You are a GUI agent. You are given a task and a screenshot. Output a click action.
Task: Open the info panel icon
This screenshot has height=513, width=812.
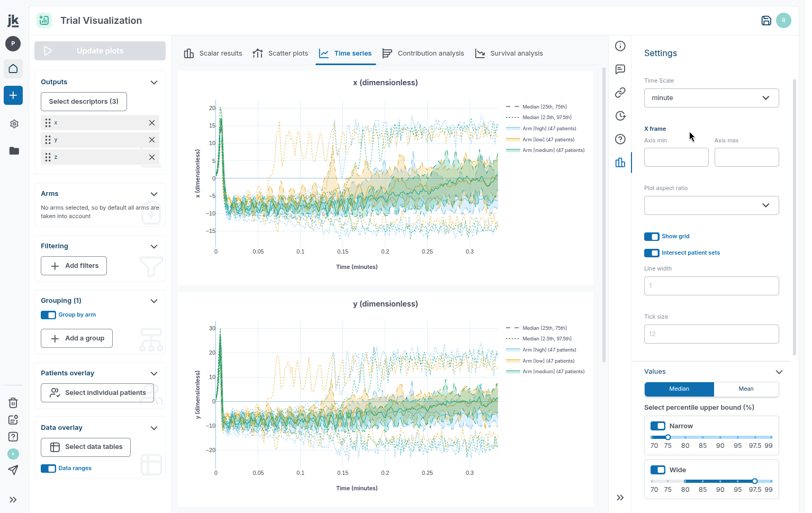click(620, 46)
